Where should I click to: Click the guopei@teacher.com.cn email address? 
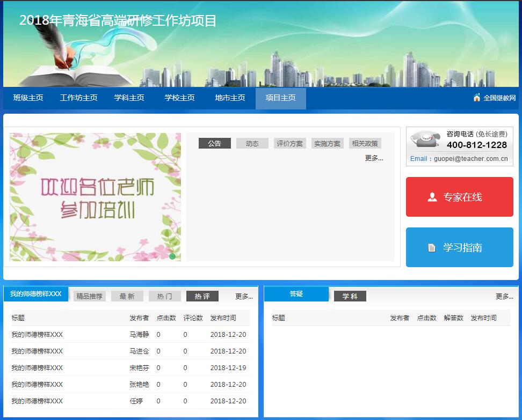pos(471,159)
